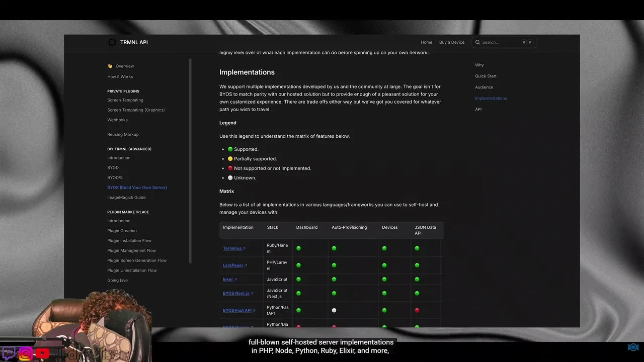The image size is (644, 362).
Task: Jump to Audience section
Action: tap(484, 87)
